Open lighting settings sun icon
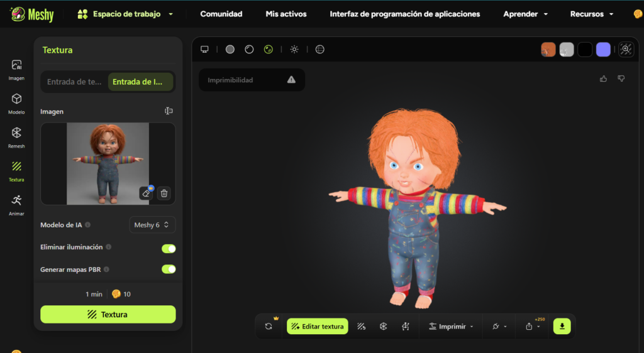This screenshot has width=644, height=353. click(294, 49)
